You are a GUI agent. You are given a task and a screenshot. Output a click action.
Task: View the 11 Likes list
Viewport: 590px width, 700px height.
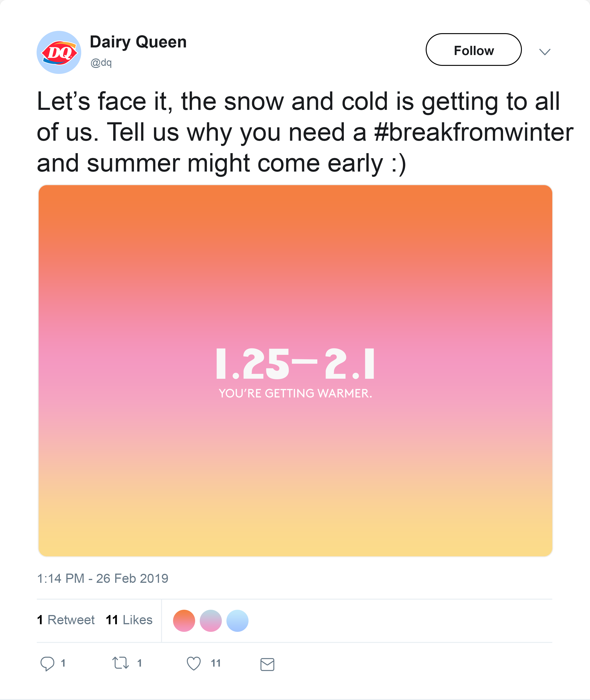(129, 620)
